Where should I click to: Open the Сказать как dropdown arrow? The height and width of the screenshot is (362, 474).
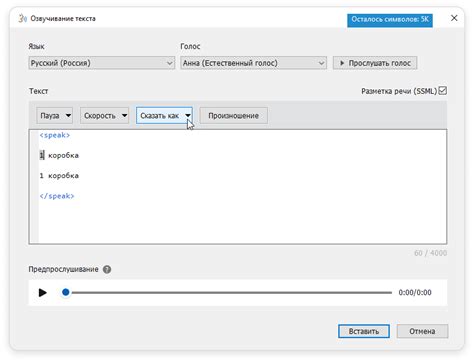point(188,116)
